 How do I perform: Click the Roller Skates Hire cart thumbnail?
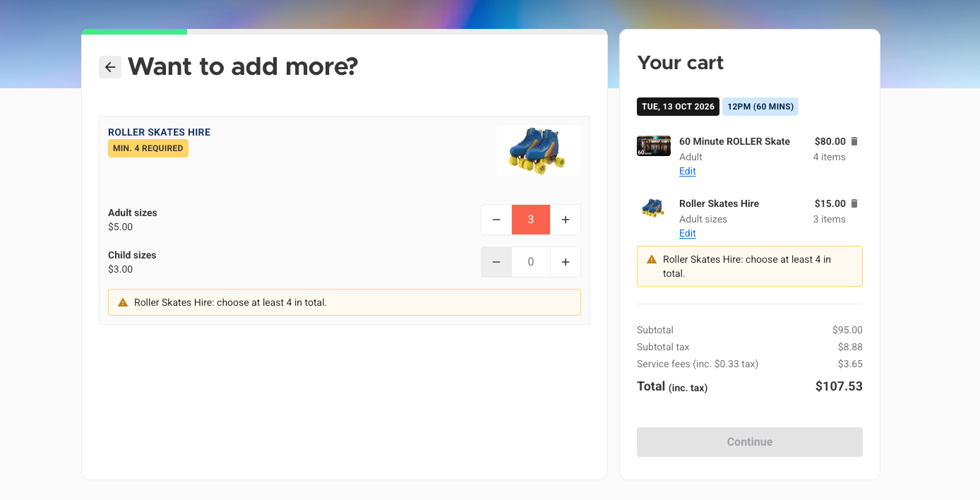click(x=654, y=208)
